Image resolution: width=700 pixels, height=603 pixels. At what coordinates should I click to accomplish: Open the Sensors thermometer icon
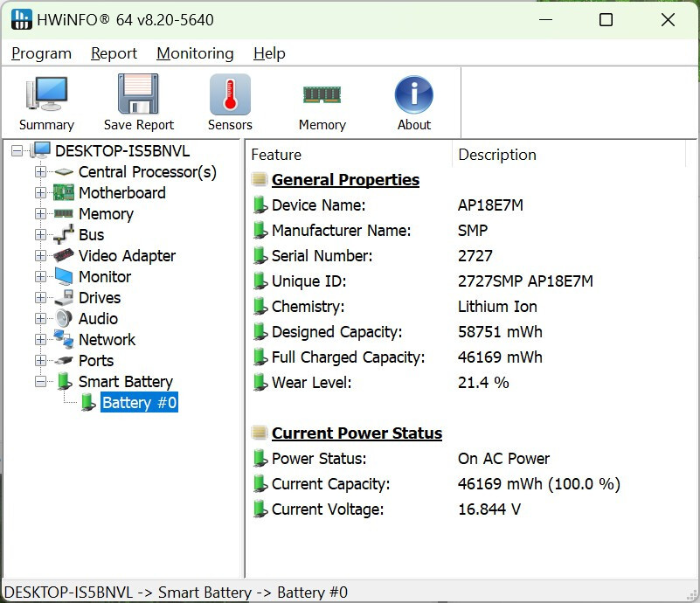pyautogui.click(x=230, y=94)
